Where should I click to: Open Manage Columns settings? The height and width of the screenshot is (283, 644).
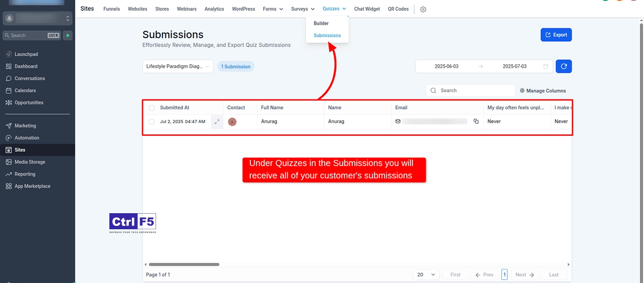click(543, 91)
